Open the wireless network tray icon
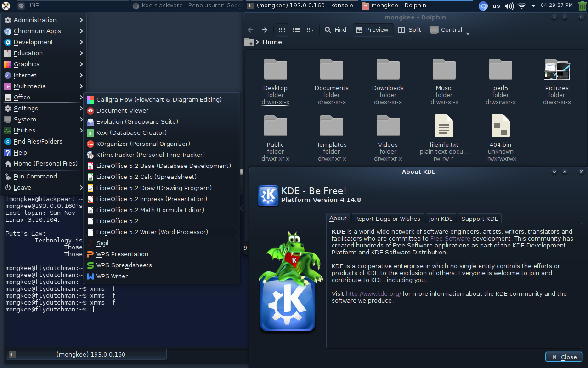 pyautogui.click(x=521, y=6)
